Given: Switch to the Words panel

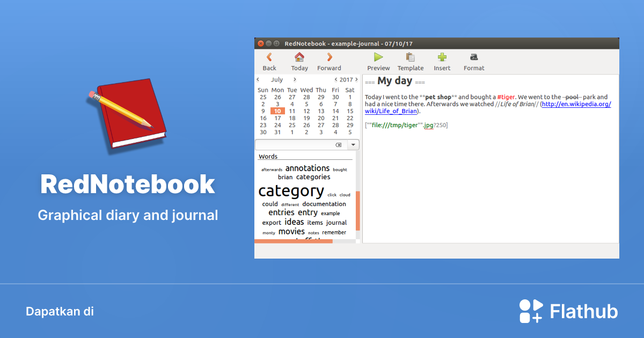Looking at the screenshot, I should (269, 156).
